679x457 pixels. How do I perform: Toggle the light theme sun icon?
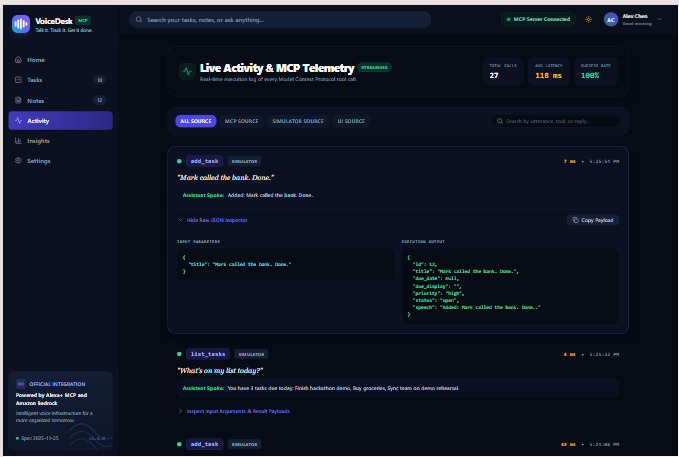588,19
